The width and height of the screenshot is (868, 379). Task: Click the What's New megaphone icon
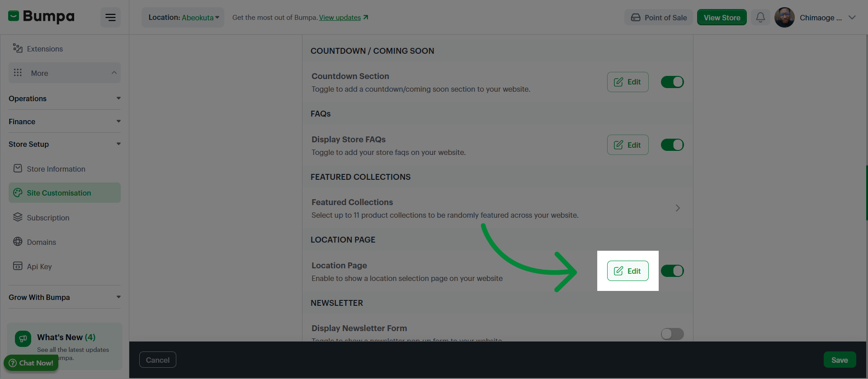tap(23, 339)
